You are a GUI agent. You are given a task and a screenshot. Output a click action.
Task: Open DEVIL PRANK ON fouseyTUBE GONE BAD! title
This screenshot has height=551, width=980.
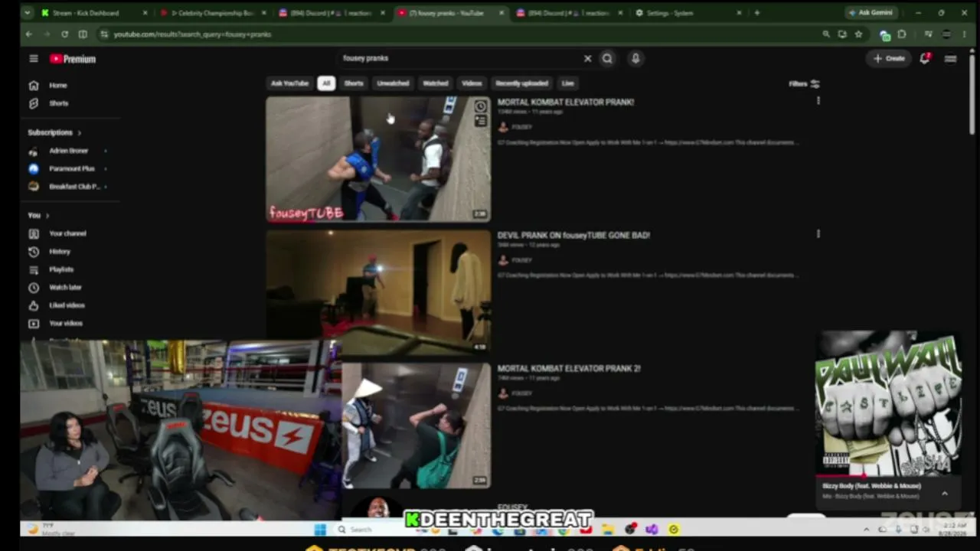pos(573,236)
